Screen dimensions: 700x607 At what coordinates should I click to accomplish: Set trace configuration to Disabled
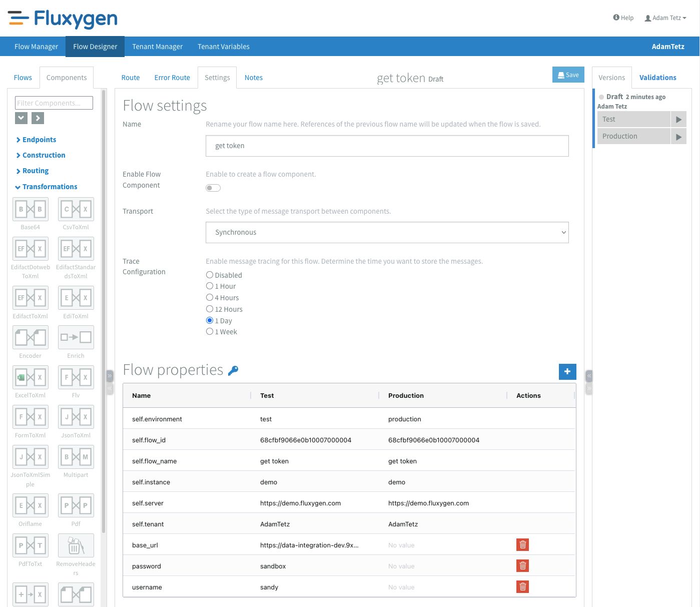point(210,275)
